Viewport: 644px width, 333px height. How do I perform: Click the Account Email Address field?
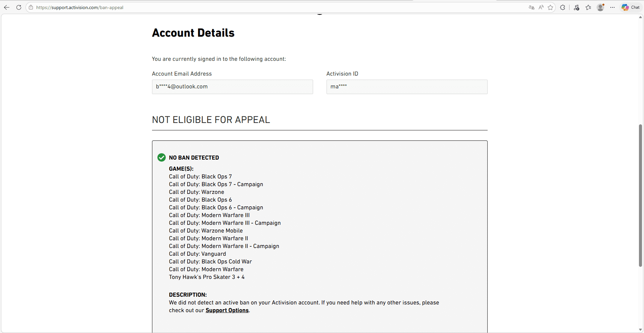(232, 87)
